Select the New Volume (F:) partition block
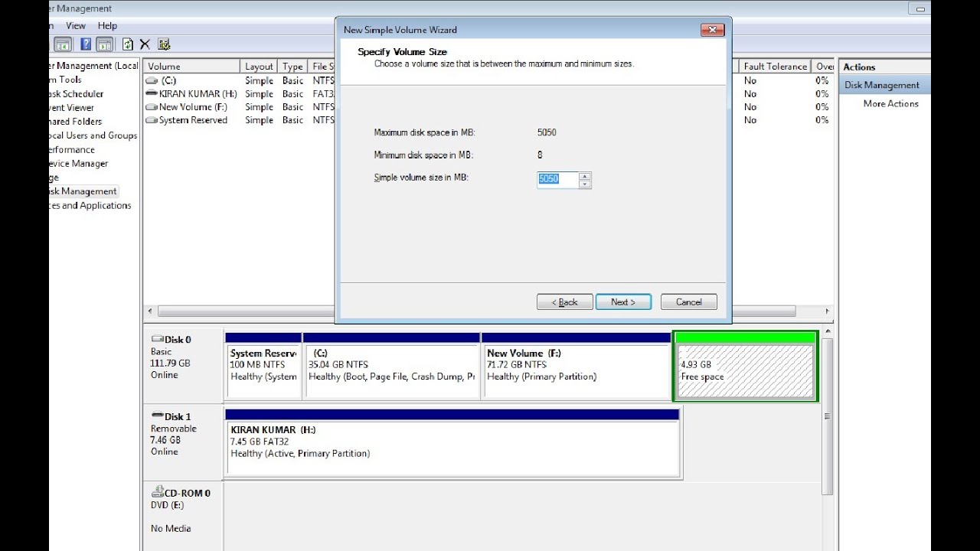Screen dimensions: 980x551 pos(576,366)
